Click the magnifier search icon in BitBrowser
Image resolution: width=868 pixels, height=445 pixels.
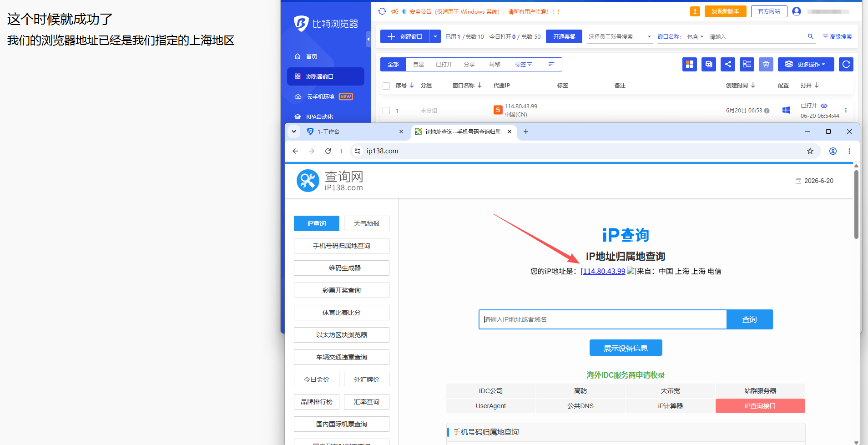(x=810, y=36)
